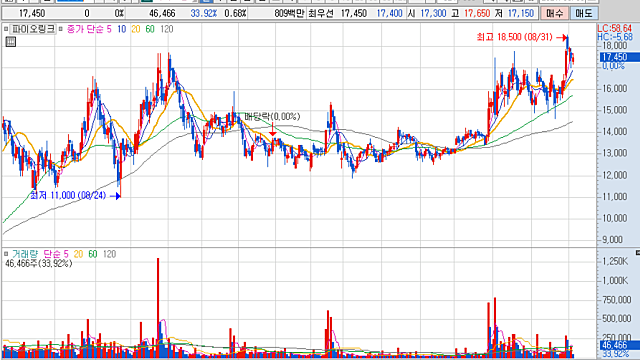The height and width of the screenshot is (360, 640).
Task: Click the 최저 11,000 (08/24) low annotation
Action: click(68, 196)
